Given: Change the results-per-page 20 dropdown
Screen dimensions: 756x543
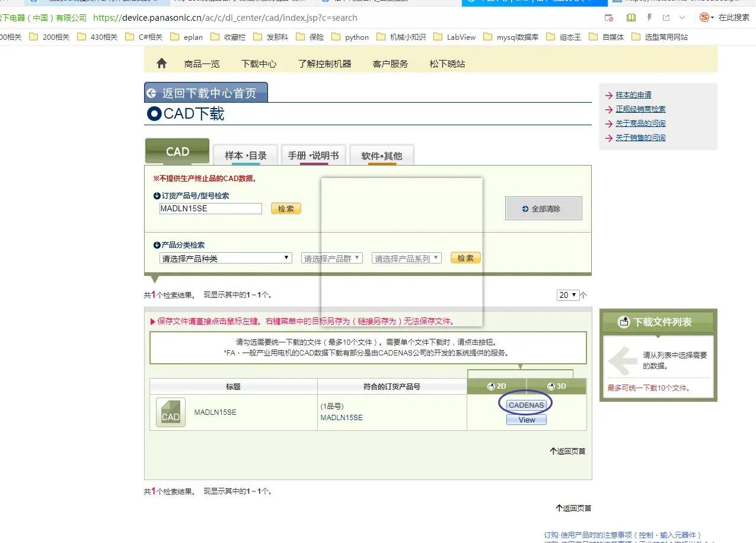Looking at the screenshot, I should pyautogui.click(x=568, y=295).
